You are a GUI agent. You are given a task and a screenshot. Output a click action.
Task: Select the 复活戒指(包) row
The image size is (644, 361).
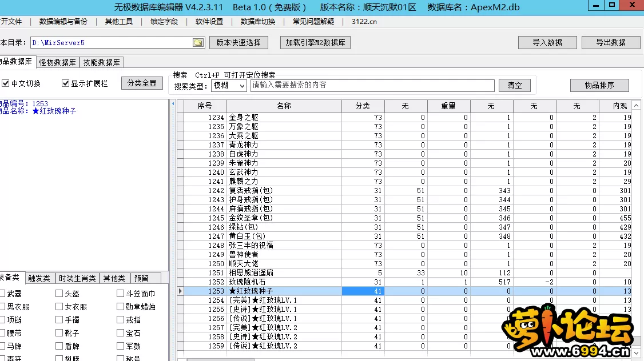pyautogui.click(x=404, y=190)
